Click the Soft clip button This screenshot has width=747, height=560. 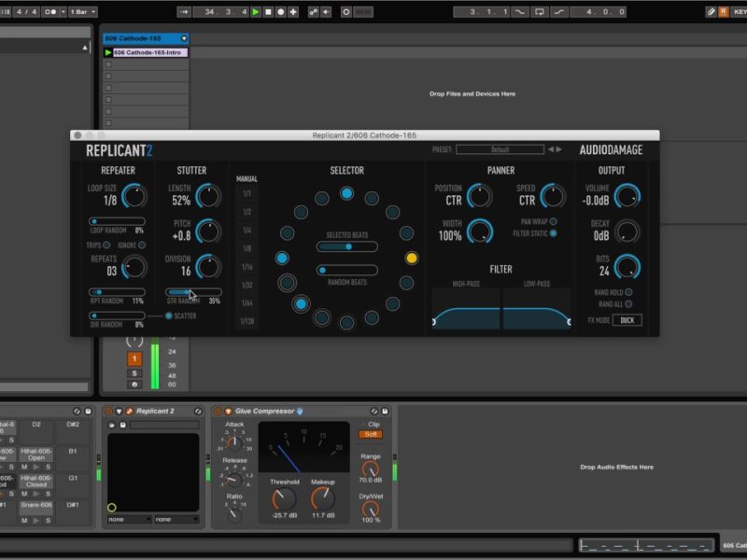coord(371,434)
